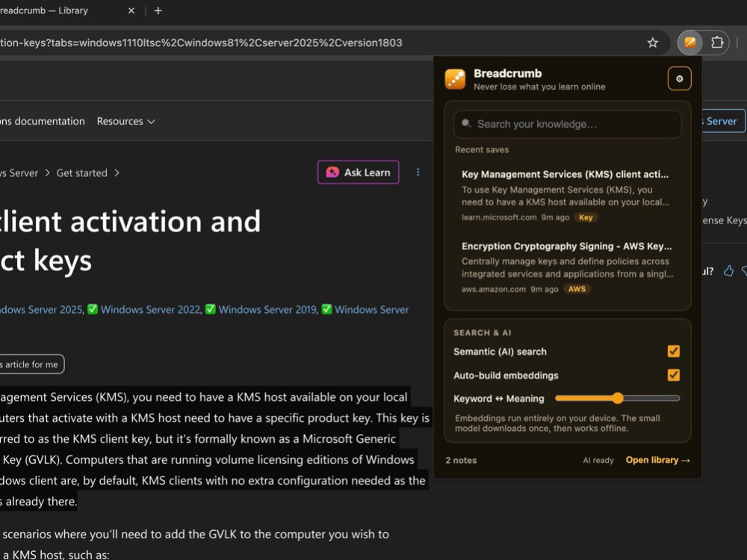Click the Ask Learn button
The image size is (747, 560).
[359, 172]
